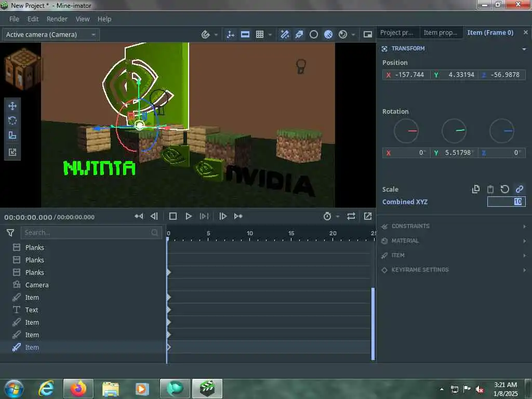Select the move tool in viewport
532x399 pixels.
(12, 106)
